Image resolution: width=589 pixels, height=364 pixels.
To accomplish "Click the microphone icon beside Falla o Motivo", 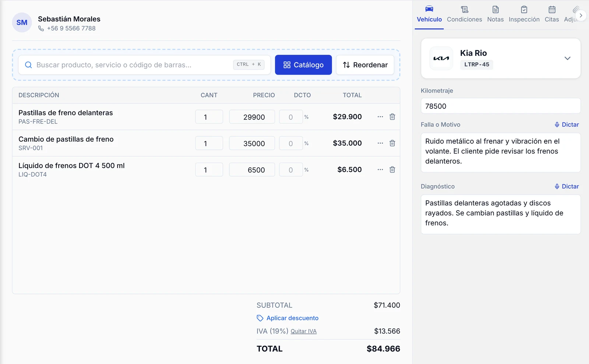I will coord(557,125).
